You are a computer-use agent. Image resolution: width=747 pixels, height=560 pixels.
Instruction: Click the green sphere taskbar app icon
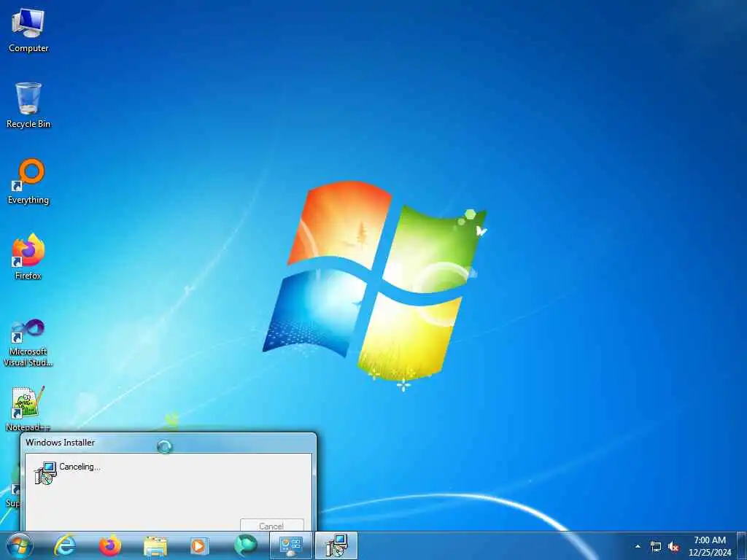click(x=245, y=545)
